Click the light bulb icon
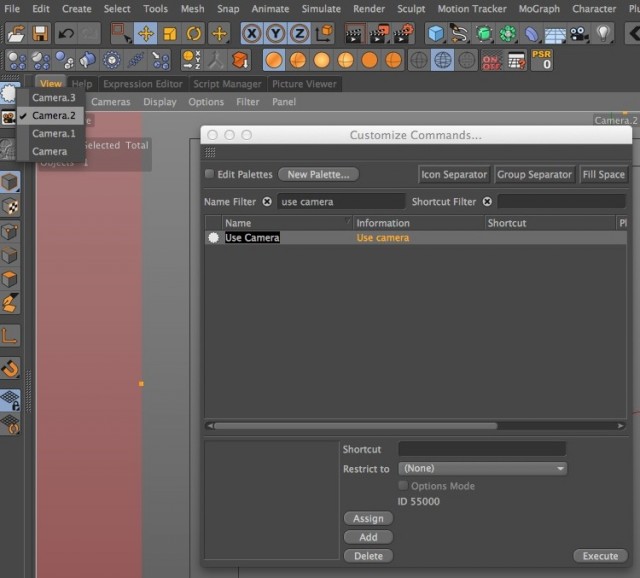This screenshot has height=578, width=640. 604,33
